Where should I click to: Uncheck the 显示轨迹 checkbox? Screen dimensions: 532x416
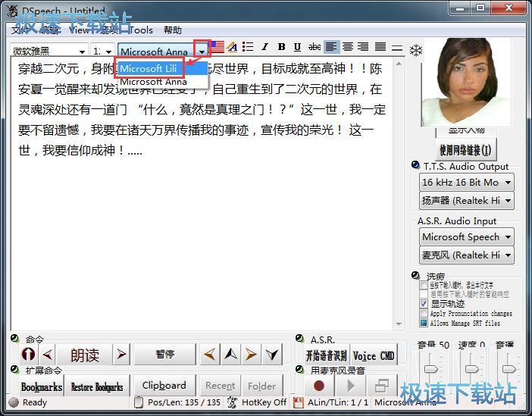point(424,304)
